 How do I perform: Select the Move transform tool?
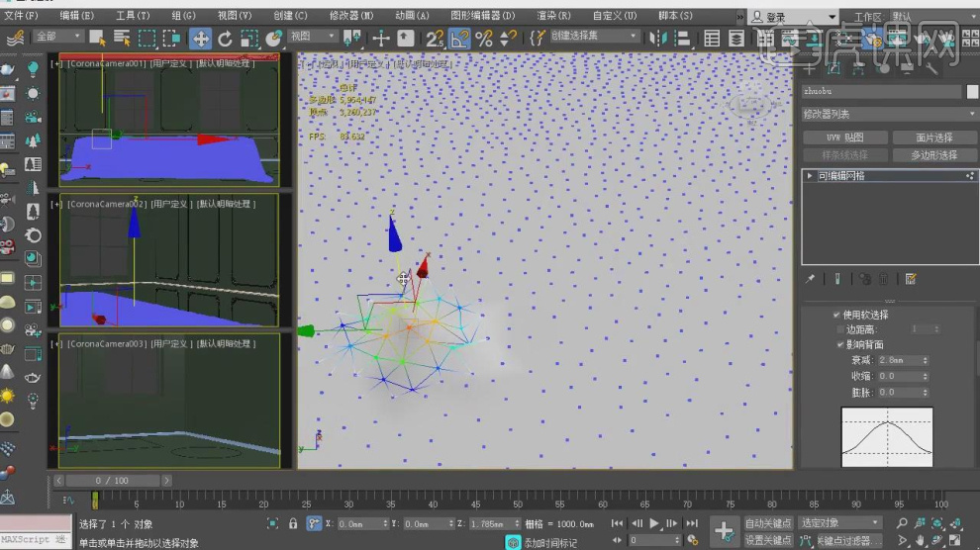pyautogui.click(x=200, y=39)
